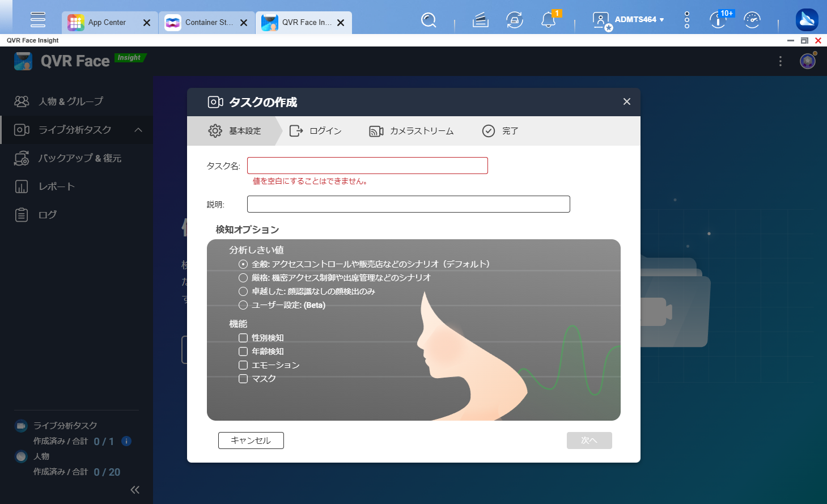The height and width of the screenshot is (504, 827).
Task: Enable the エモーション checkbox
Action: (x=243, y=365)
